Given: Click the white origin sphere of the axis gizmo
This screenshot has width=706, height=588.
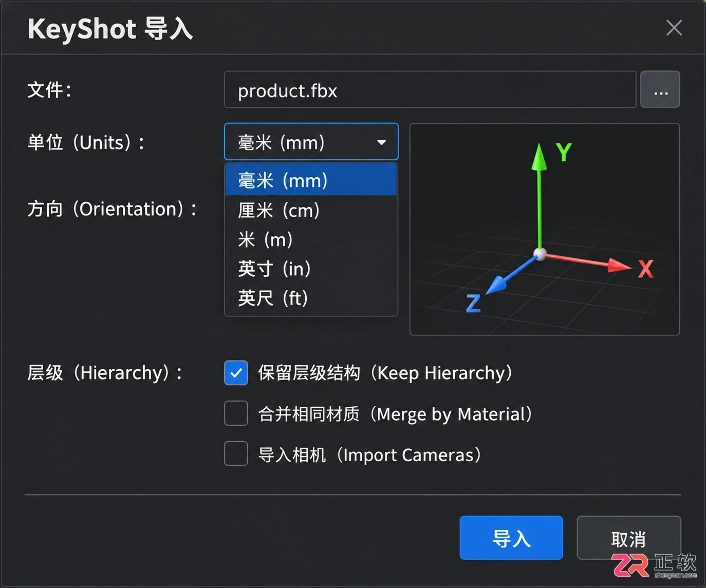Looking at the screenshot, I should click(x=540, y=254).
